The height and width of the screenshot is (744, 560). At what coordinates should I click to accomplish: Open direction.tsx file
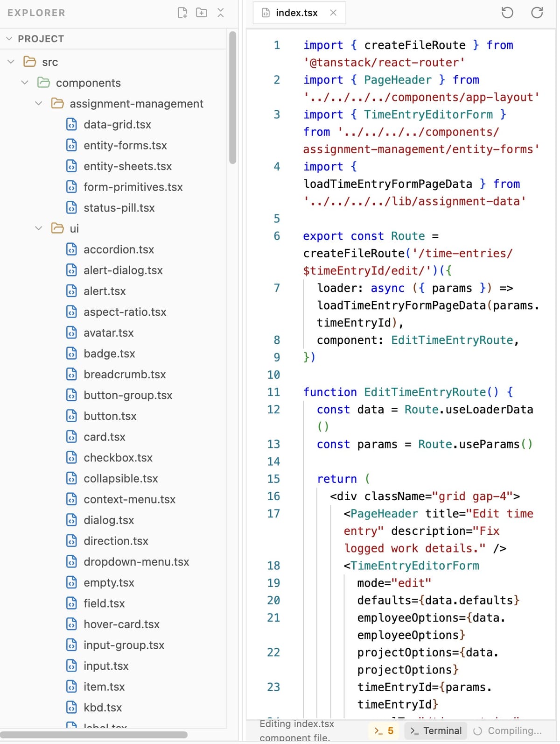[x=116, y=541]
